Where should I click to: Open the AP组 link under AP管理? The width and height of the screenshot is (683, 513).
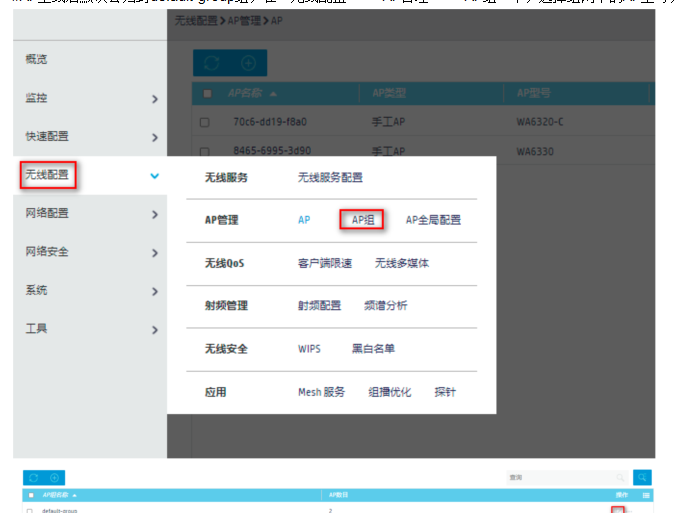(363, 220)
